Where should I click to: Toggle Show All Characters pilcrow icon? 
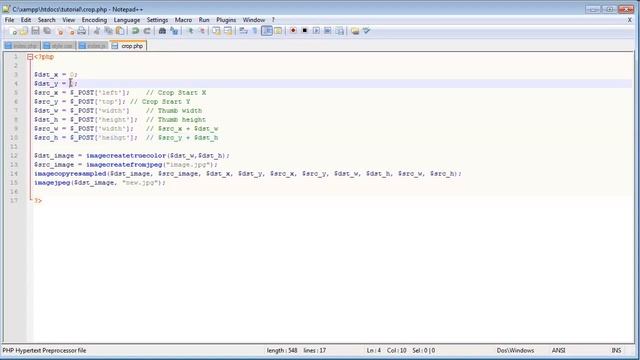(x=255, y=31)
